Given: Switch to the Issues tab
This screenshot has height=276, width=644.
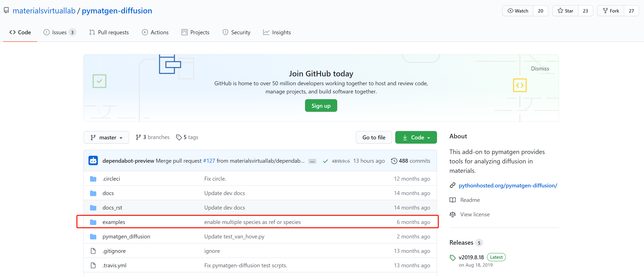Looking at the screenshot, I should (59, 32).
